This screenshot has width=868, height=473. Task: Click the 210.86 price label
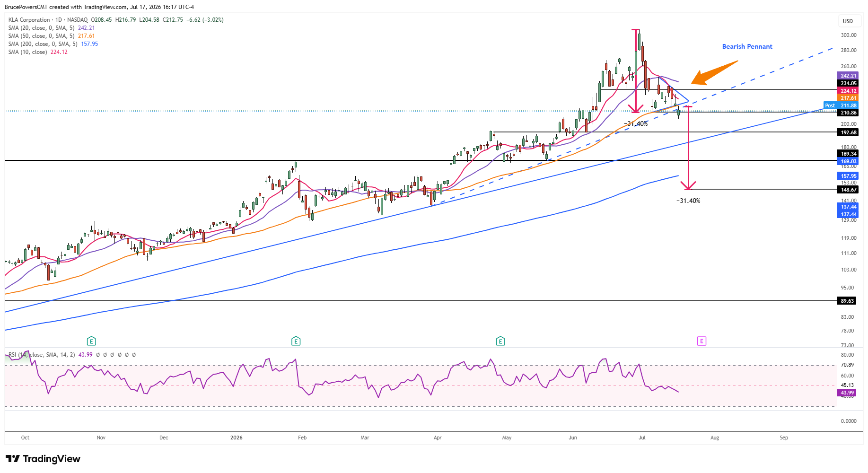848,113
